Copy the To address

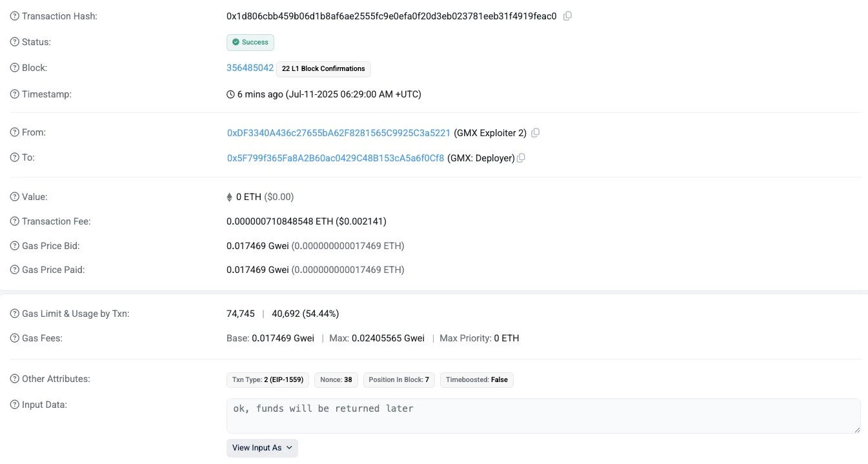pos(521,157)
